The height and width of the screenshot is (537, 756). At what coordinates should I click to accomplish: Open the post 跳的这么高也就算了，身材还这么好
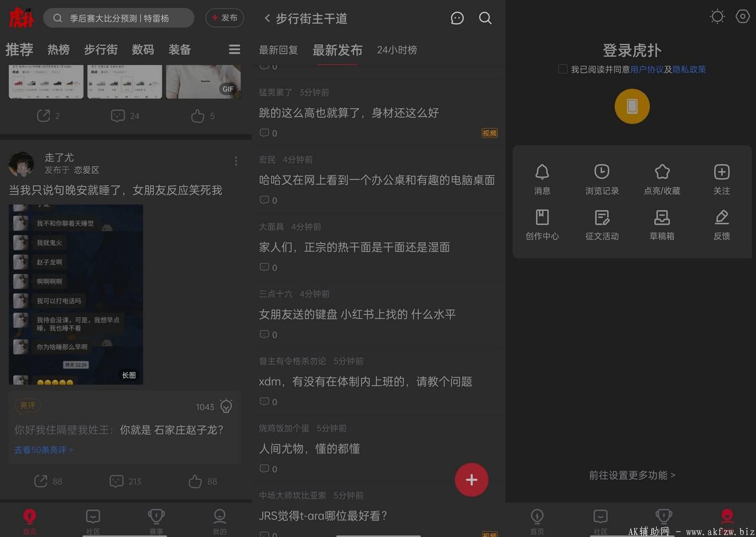point(349,113)
